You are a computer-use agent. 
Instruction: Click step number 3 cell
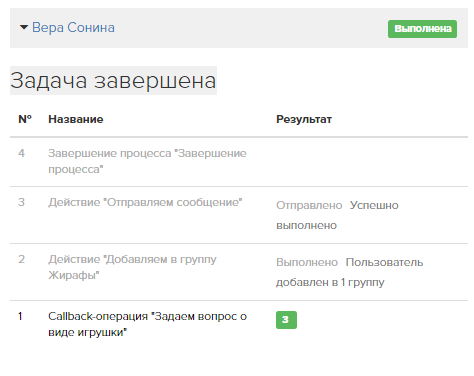tap(21, 202)
